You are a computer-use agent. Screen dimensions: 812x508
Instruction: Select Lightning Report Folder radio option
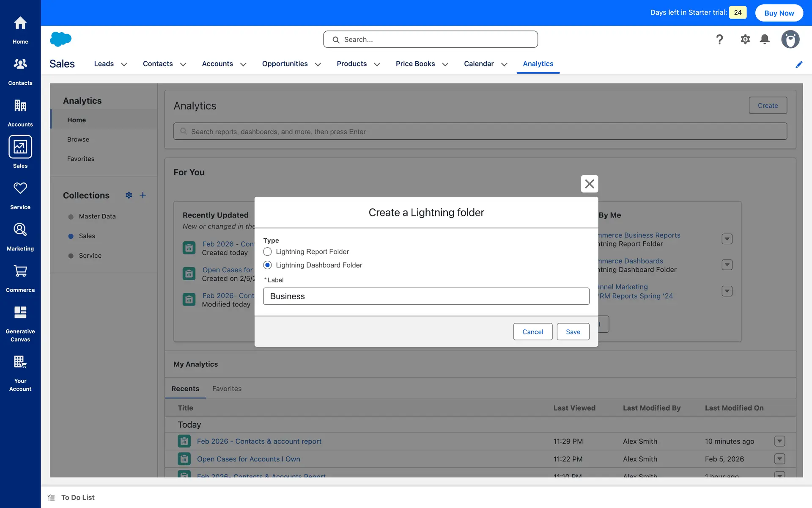pos(267,251)
